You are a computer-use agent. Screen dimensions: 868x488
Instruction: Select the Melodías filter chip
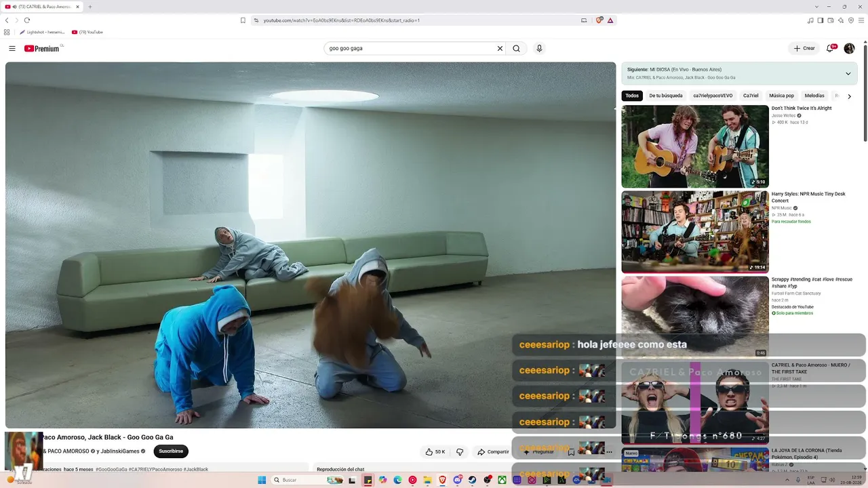[x=814, y=96]
